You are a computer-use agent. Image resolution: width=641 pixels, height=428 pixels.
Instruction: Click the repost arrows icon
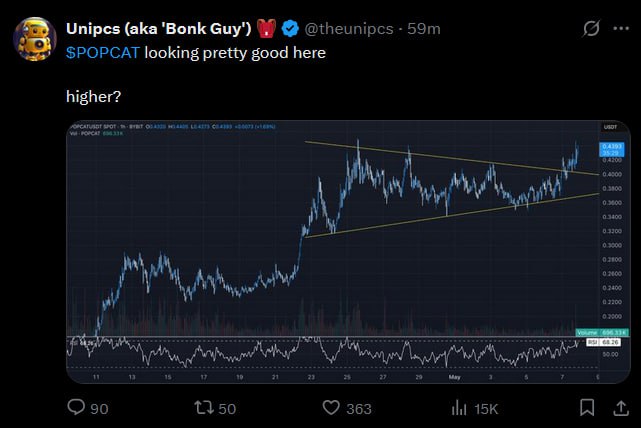tap(204, 408)
